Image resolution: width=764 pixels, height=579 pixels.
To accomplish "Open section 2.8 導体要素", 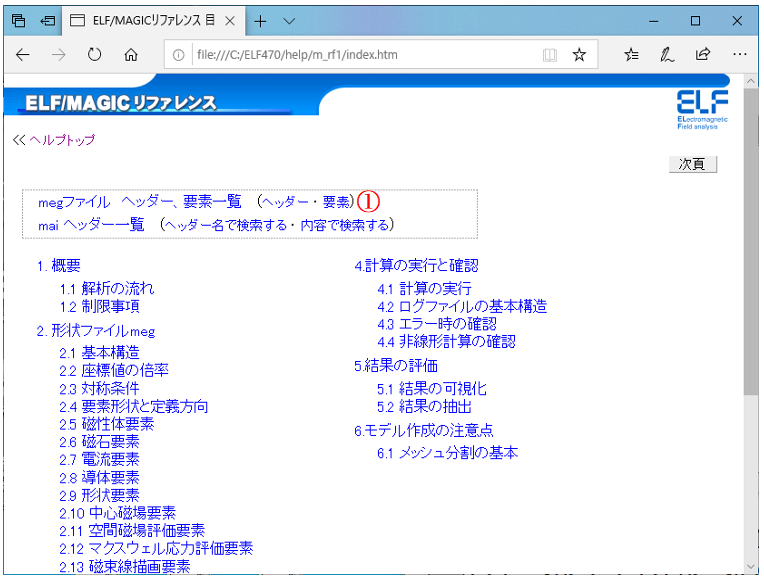I will click(x=99, y=478).
